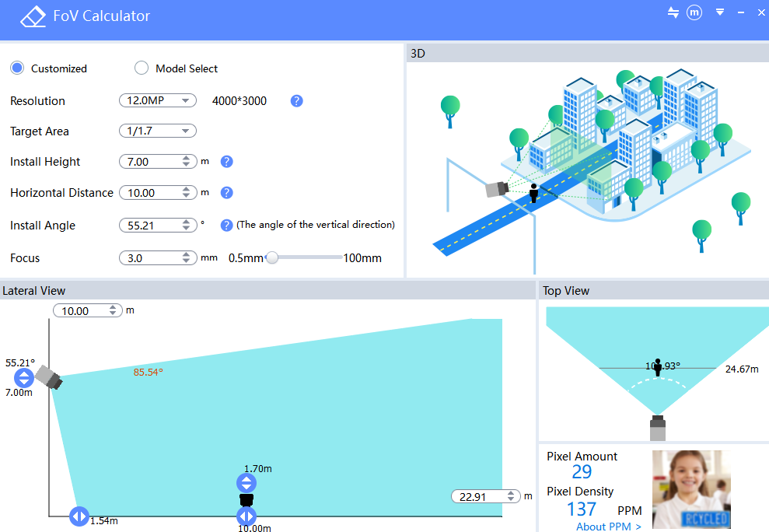Click the Resolution help question mark icon
Viewport: 769px width, 532px height.
pyautogui.click(x=297, y=101)
